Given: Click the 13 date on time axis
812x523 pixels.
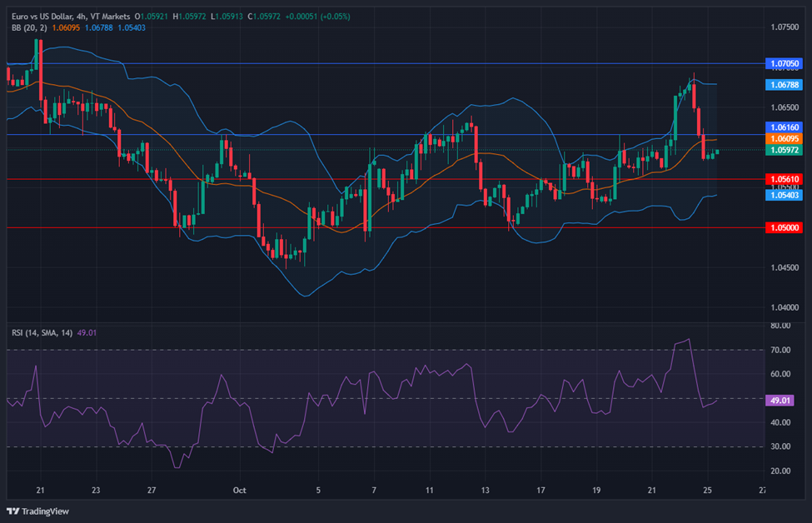Looking at the screenshot, I should (x=485, y=491).
